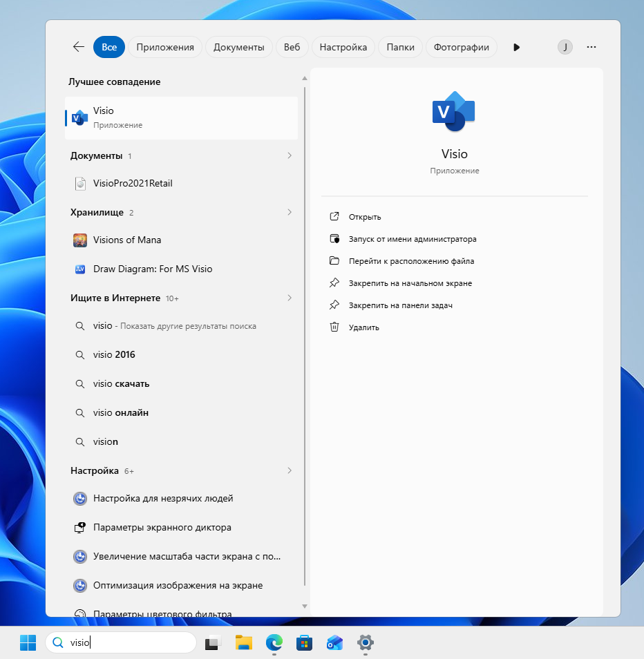
Task: Search web for visio other results
Action: point(181,326)
